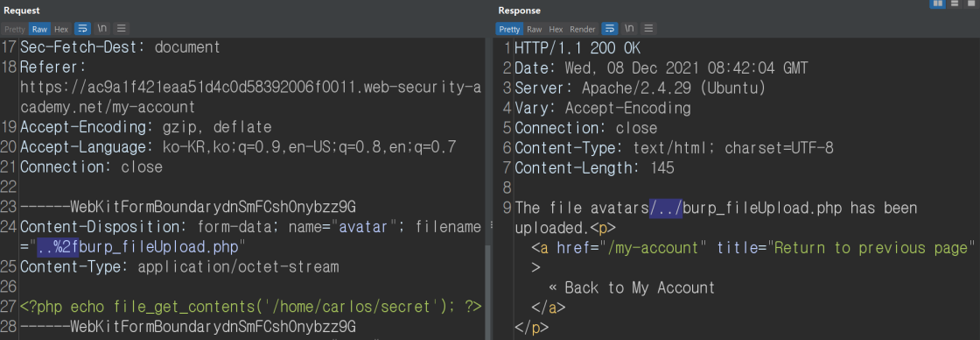Click highlighted "..%2f" in filename value
This screenshot has width=980, height=340.
58,247
